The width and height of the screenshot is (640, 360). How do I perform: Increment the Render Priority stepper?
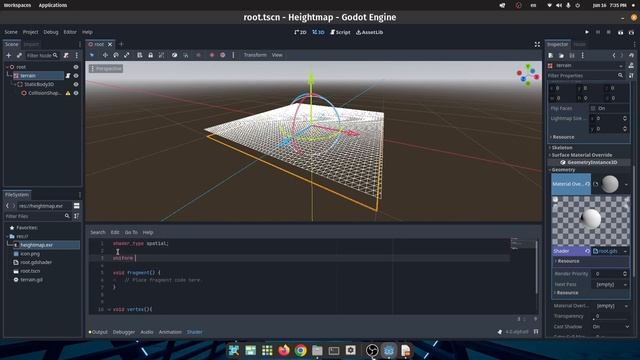[x=625, y=272]
